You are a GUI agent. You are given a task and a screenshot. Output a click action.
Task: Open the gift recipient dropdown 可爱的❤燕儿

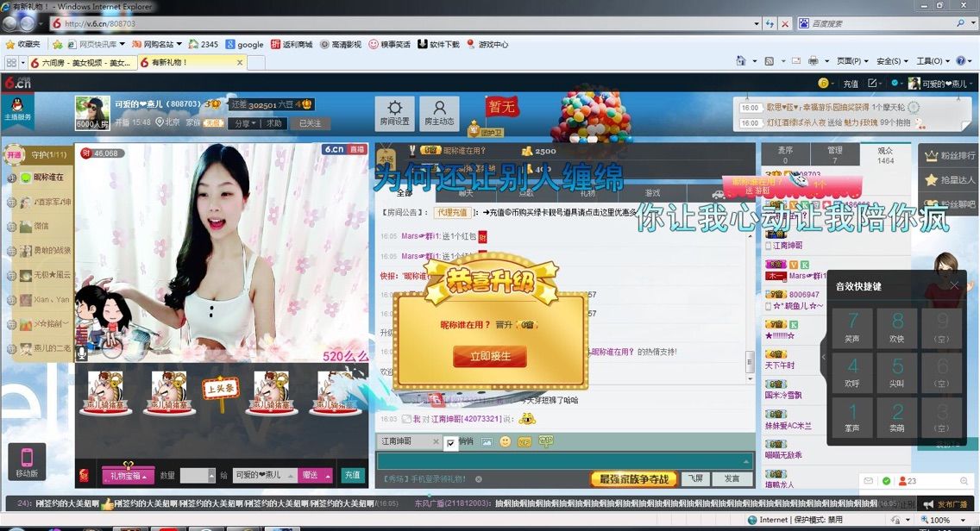tap(264, 476)
